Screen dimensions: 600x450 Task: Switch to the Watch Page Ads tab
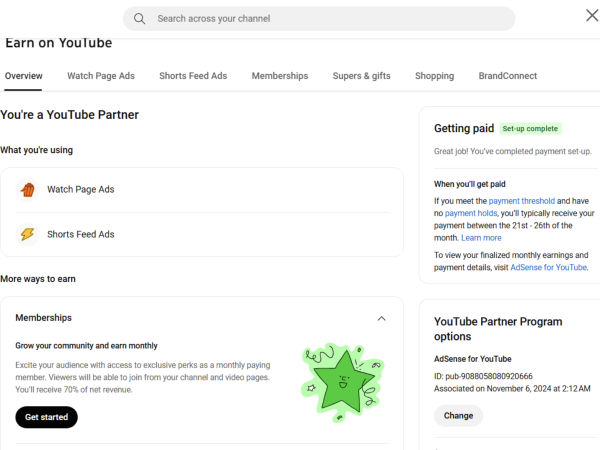[101, 76]
